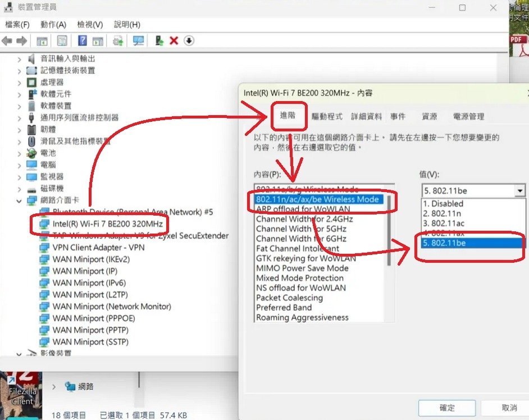529x420 pixels.
Task: Select 'Roaming Aggressiveness' property
Action: [302, 317]
